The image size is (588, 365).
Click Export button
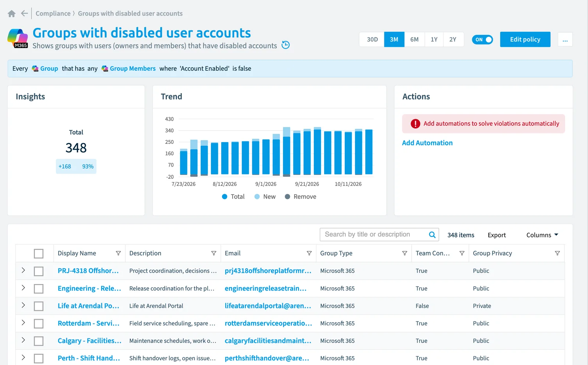(x=496, y=235)
